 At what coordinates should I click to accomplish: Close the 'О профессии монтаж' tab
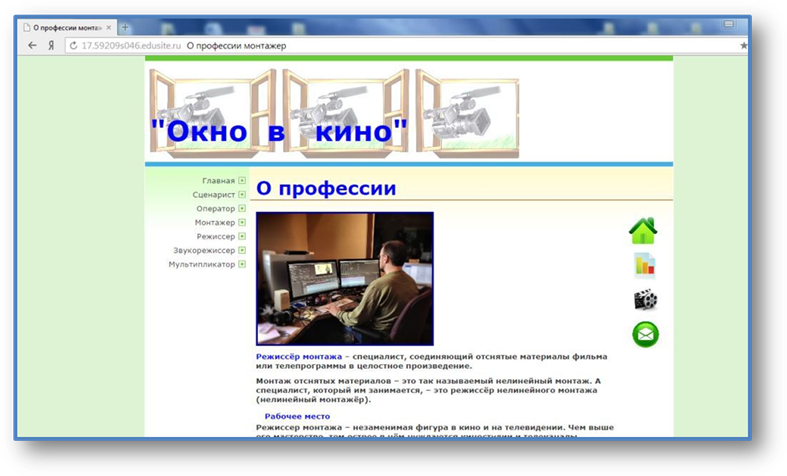[x=109, y=28]
